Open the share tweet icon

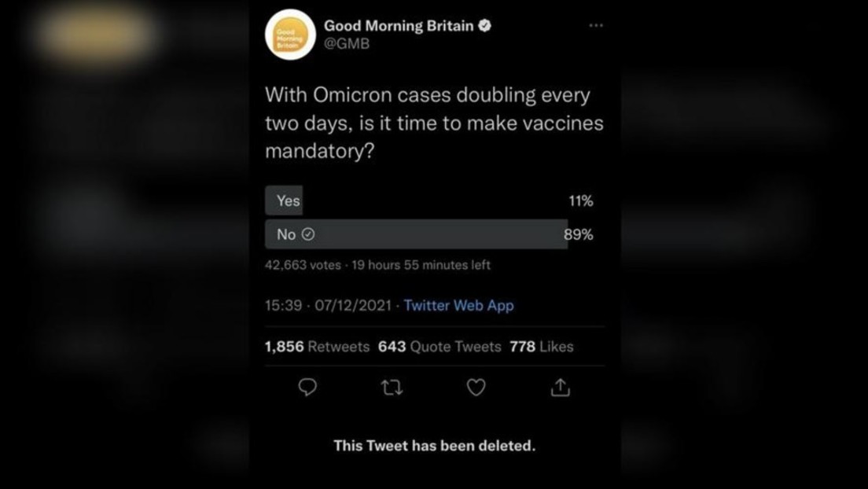[560, 387]
